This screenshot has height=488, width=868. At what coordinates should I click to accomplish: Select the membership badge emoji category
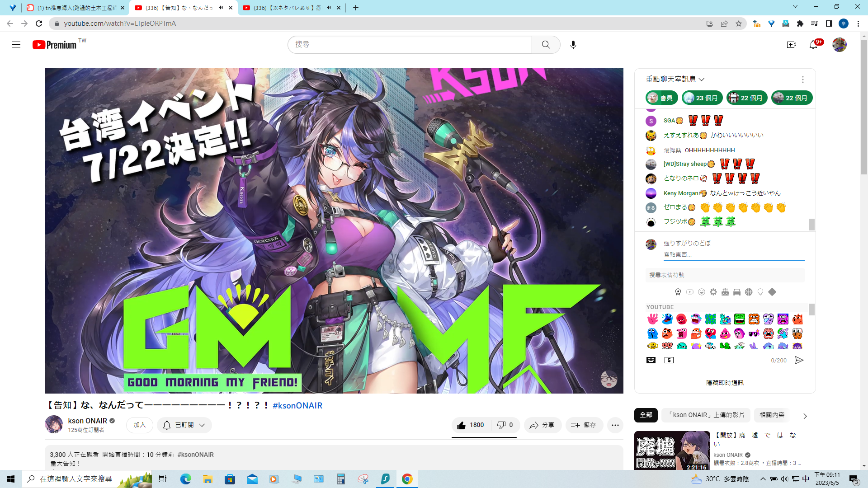pyautogui.click(x=678, y=292)
